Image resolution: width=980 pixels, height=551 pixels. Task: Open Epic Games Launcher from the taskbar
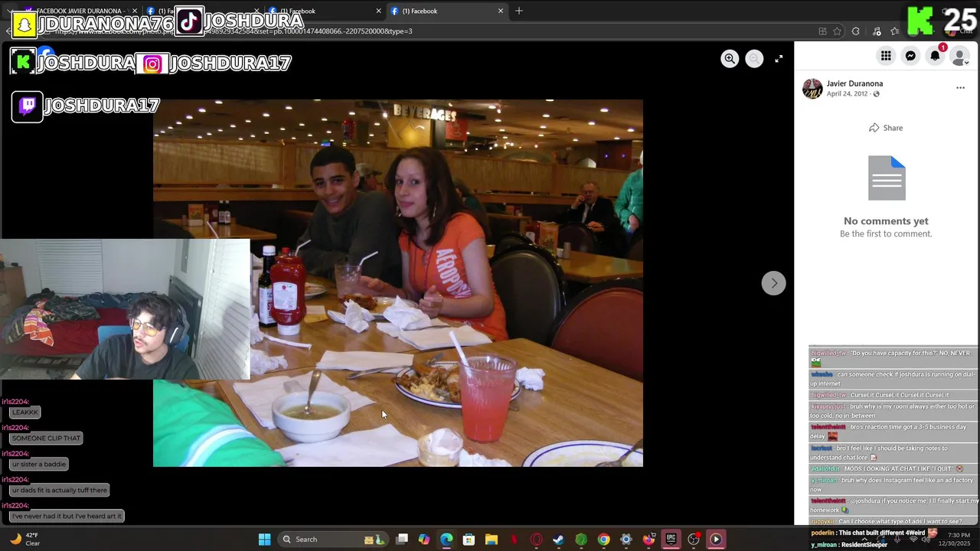point(671,540)
